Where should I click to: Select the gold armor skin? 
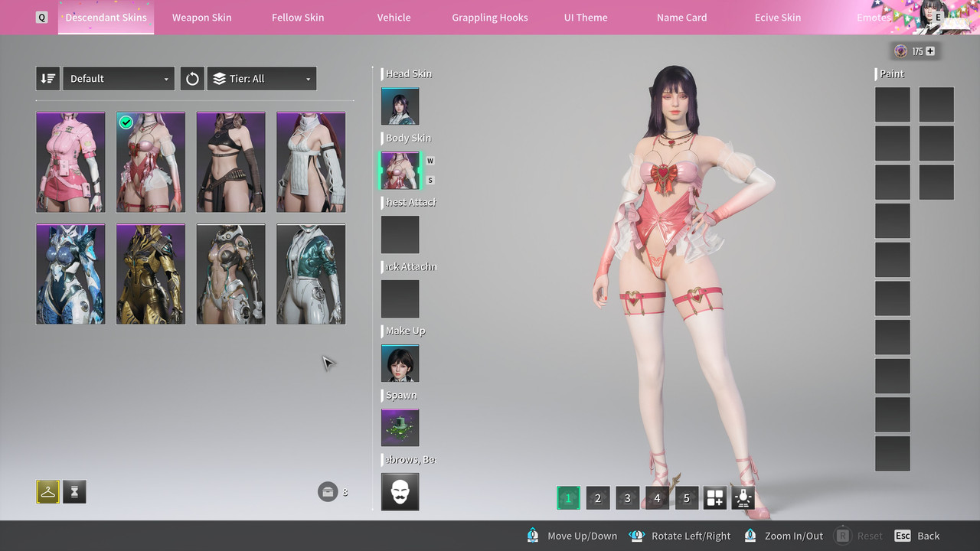pos(151,274)
